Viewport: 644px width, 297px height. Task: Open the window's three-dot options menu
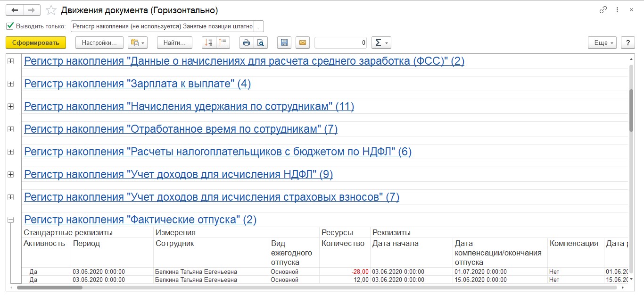(x=617, y=10)
